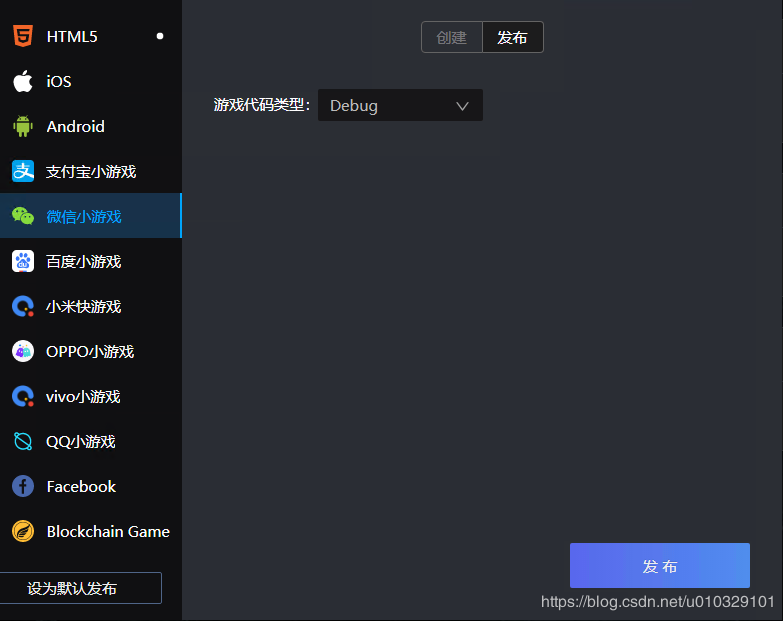Click the vivo mini game icon
783x621 pixels.
(22, 397)
